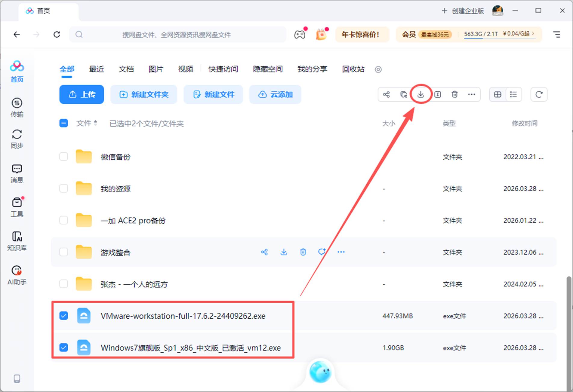Open the 回收站 recycle bin tab
This screenshot has width=573, height=392.
coord(353,69)
